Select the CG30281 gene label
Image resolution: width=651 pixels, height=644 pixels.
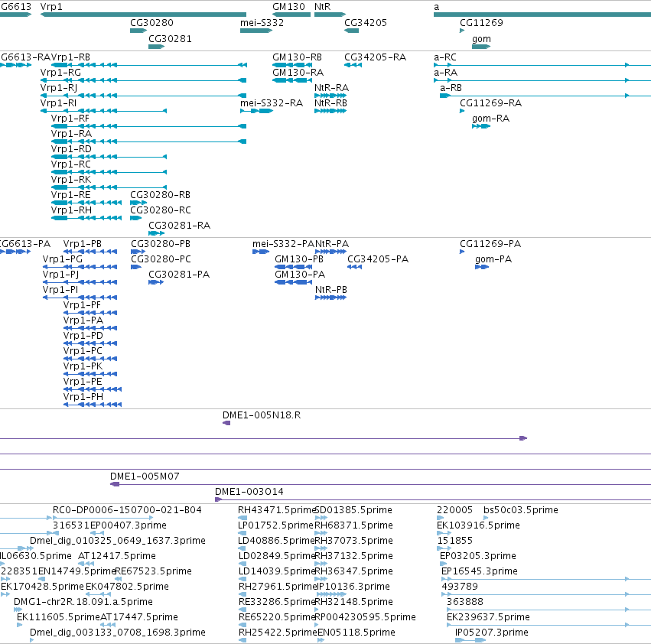click(170, 39)
